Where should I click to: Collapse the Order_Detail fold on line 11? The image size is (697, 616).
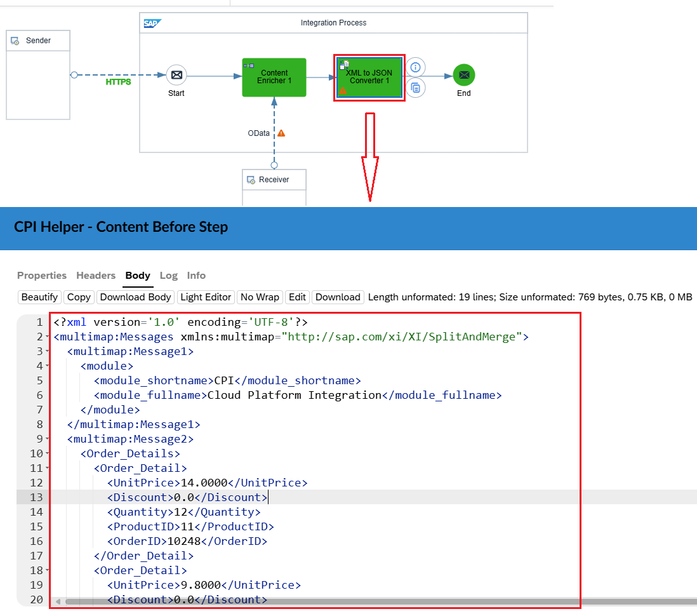pos(47,468)
